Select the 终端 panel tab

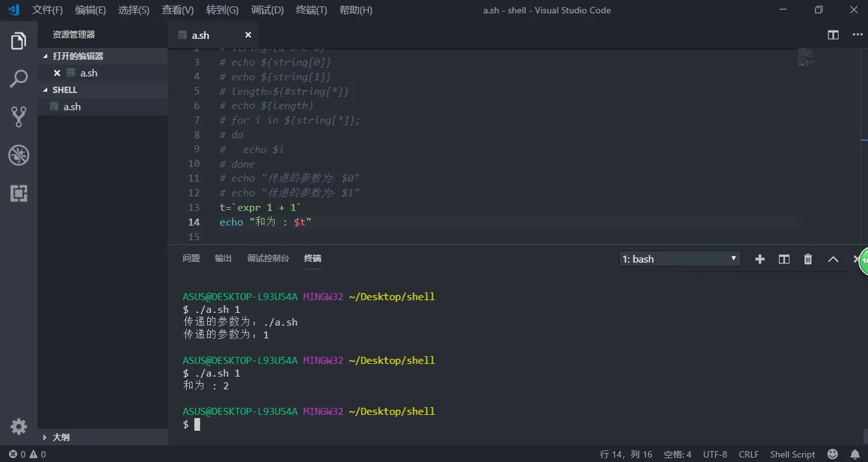tap(312, 258)
